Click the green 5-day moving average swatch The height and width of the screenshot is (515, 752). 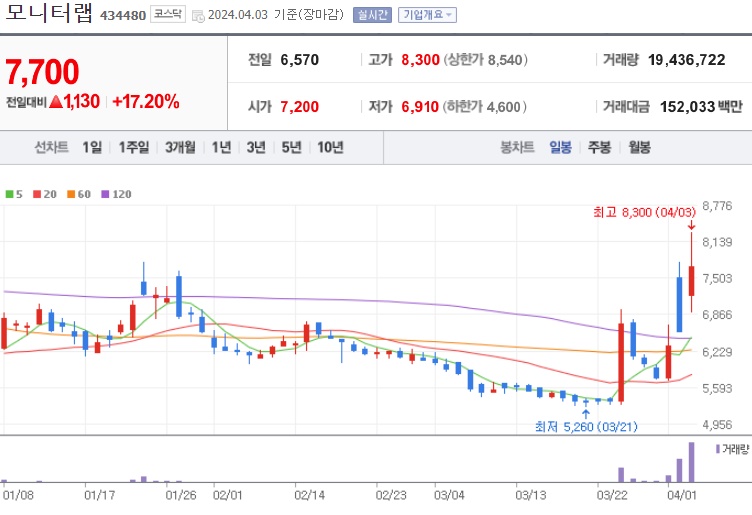(9, 194)
